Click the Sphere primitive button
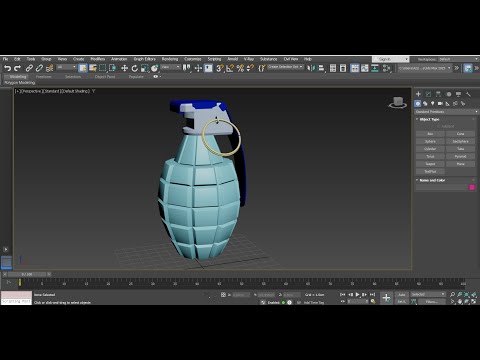This screenshot has width=480, height=360. click(x=430, y=141)
